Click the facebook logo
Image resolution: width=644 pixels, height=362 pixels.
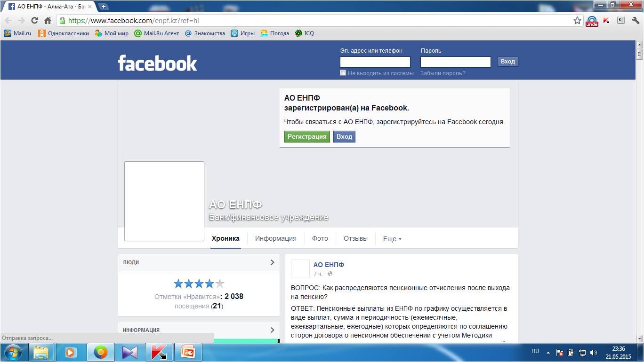157,63
